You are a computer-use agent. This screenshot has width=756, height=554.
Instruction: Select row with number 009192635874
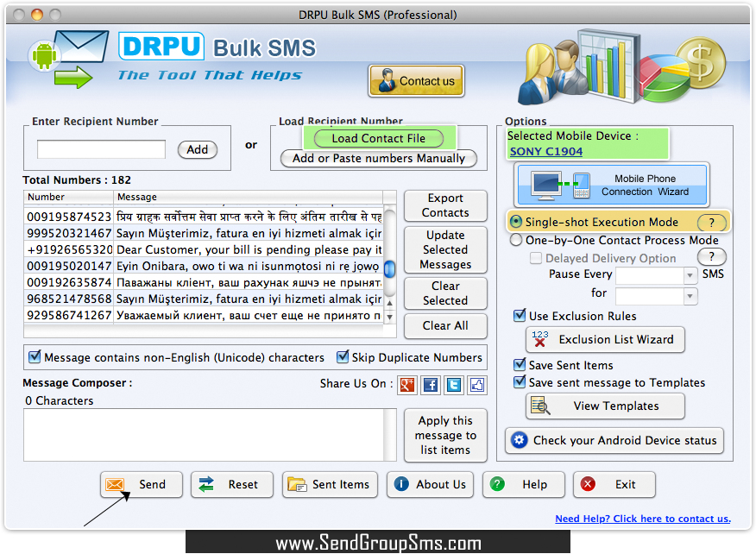(x=204, y=282)
